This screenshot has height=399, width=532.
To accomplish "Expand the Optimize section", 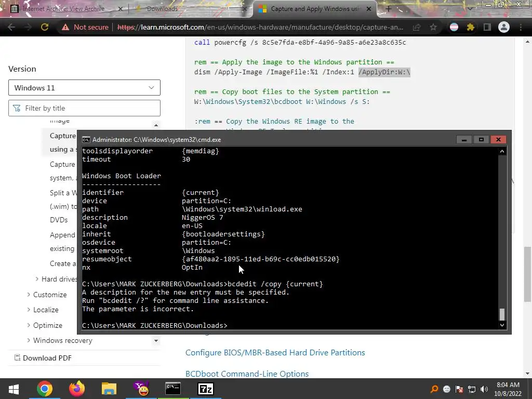I will tap(29, 325).
